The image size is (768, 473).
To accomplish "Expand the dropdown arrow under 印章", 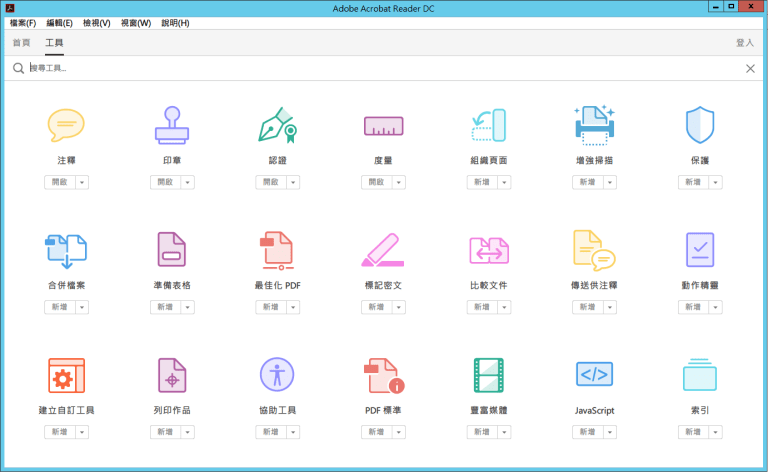I will pyautogui.click(x=188, y=182).
